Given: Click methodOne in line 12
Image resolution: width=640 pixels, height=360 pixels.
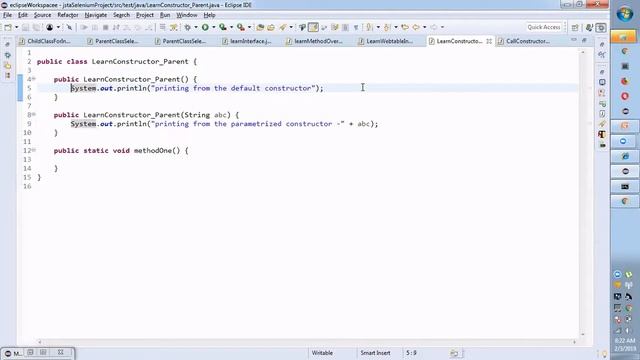Looking at the screenshot, I should (x=153, y=151).
